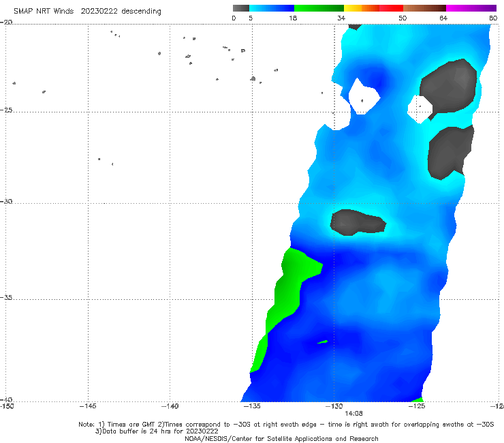Click the '-35' latitude axis label
This screenshot has height=443, width=504.
point(6,297)
